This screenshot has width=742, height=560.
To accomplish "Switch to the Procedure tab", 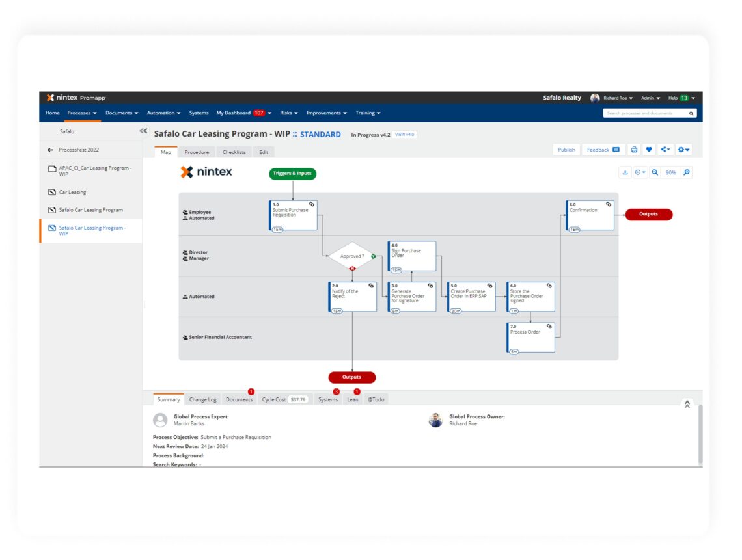I will (197, 152).
